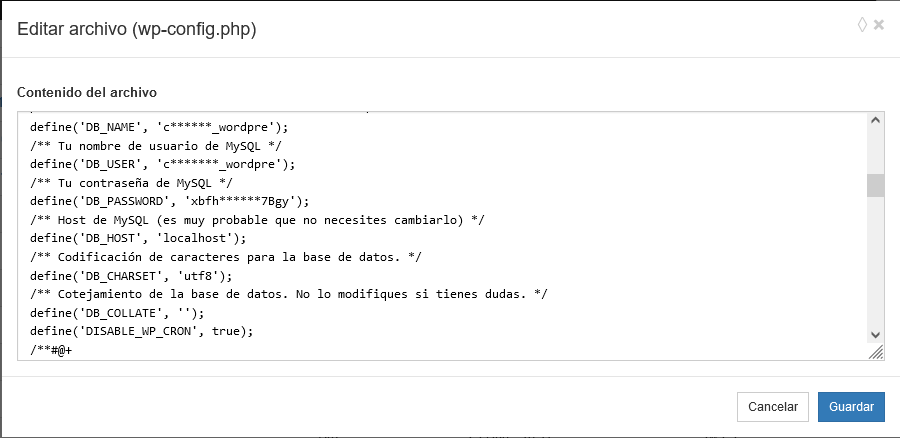Place cursor on the DB_CHARSET utf8 line
The width and height of the screenshot is (900, 438).
(131, 273)
